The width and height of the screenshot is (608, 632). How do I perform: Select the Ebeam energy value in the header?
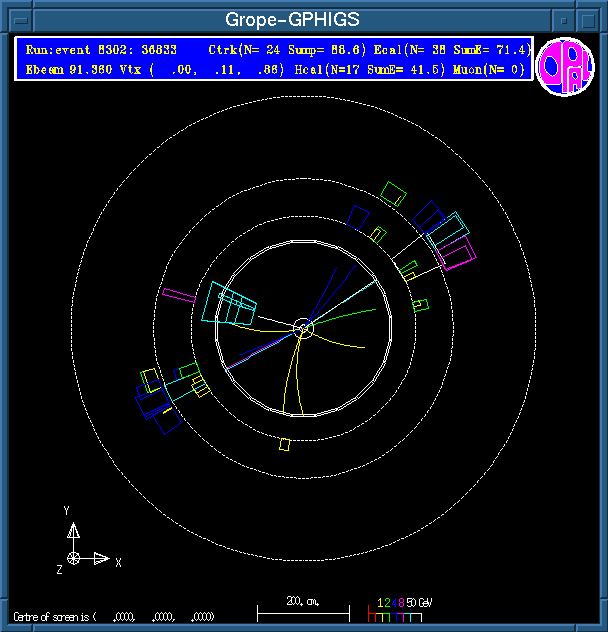(x=65, y=68)
